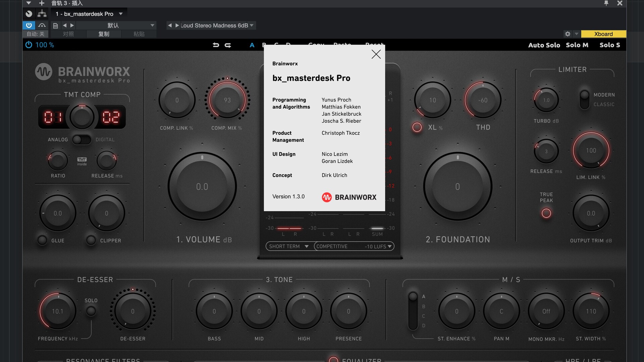Click the circular sidechain icon
This screenshot has height=362, width=644.
click(x=29, y=14)
